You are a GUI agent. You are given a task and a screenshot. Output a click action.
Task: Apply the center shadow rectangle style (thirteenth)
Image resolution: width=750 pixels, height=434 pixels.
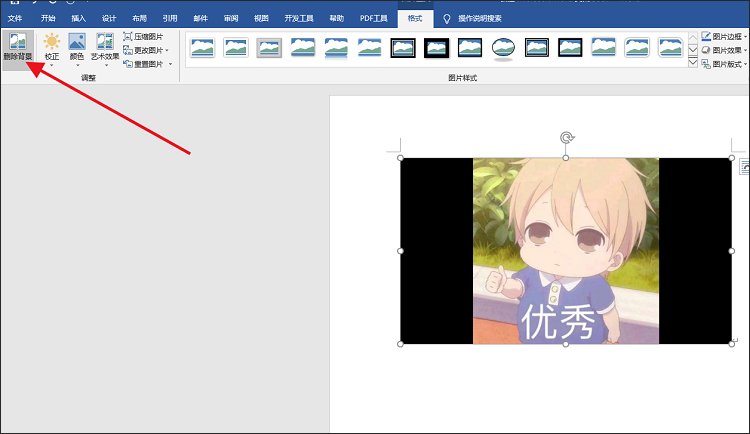604,48
